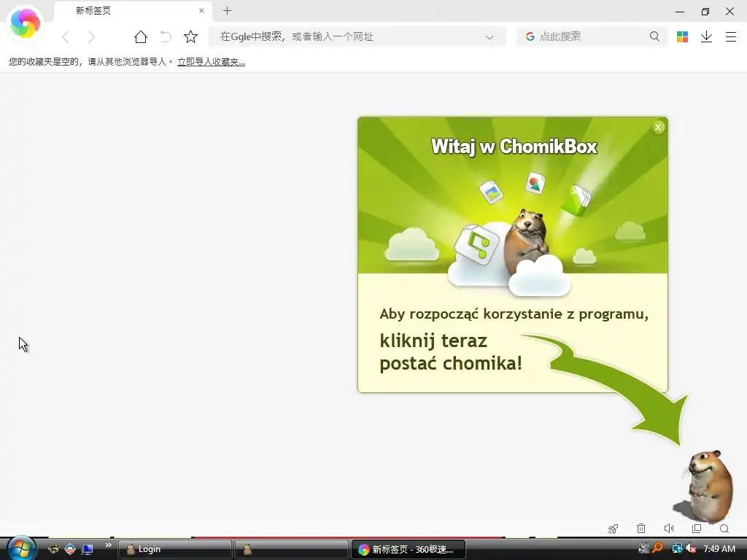The image size is (747, 560).
Task: Click the first gray tray icon
Action: [643, 548]
